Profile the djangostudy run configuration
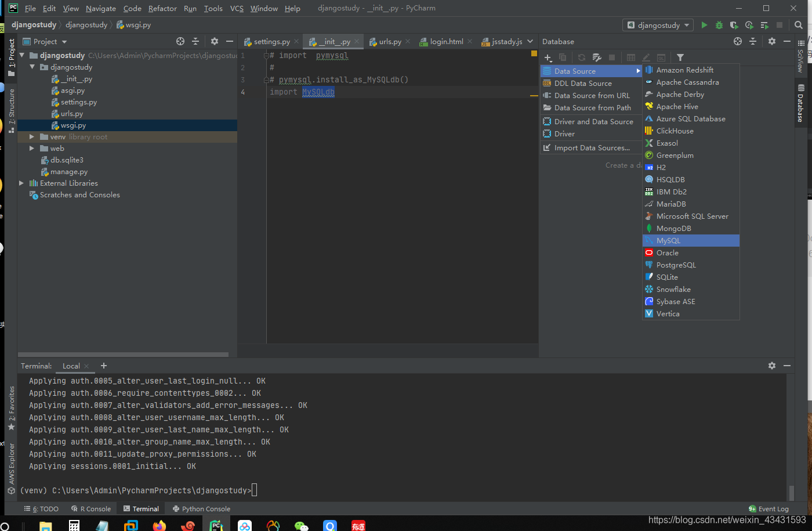Screen dimensions: 812x531 point(749,25)
